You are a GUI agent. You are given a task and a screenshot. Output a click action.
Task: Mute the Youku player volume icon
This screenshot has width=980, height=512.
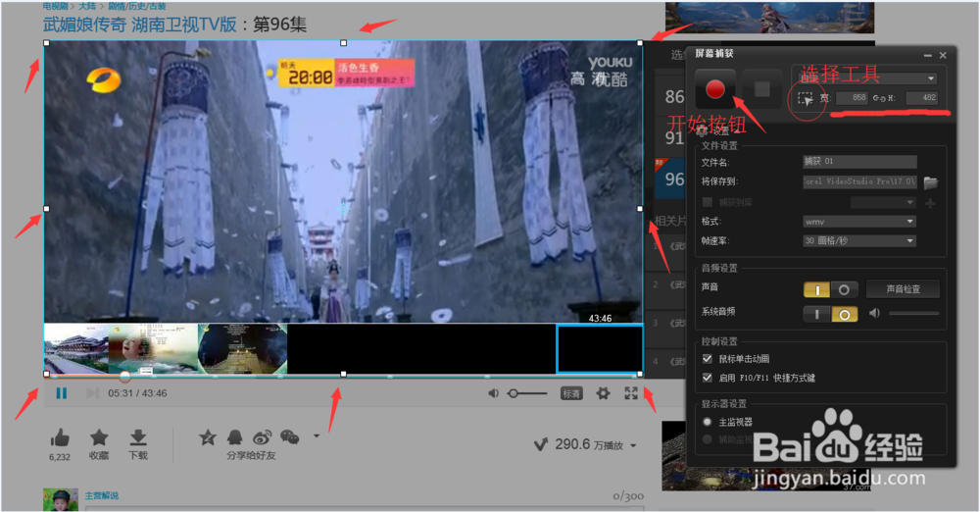pyautogui.click(x=493, y=393)
